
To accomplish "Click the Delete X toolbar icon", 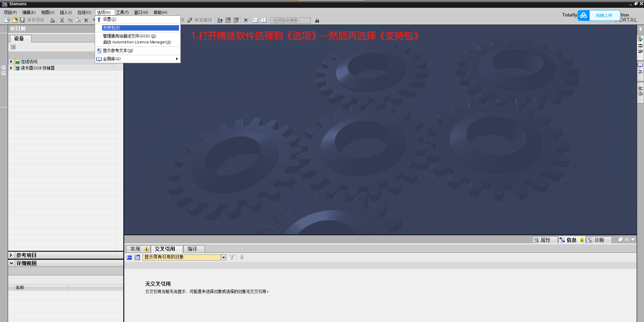I will [86, 20].
